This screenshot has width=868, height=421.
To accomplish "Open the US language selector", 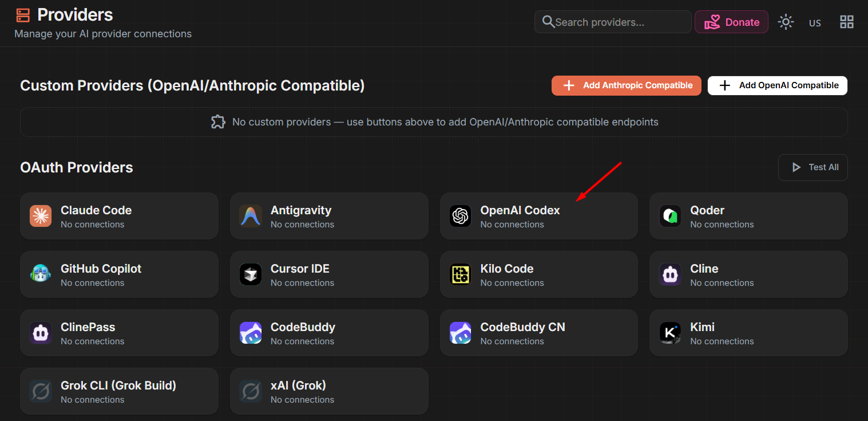I will click(815, 23).
